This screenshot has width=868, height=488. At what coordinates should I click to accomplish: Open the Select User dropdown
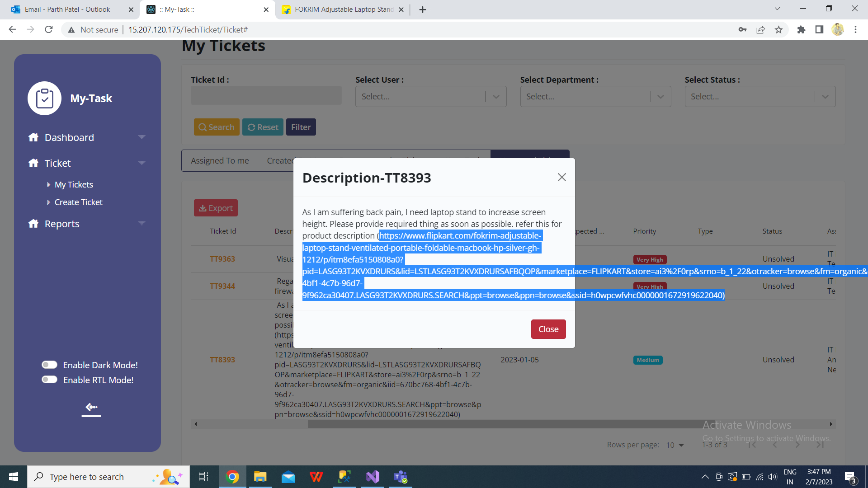pos(431,96)
